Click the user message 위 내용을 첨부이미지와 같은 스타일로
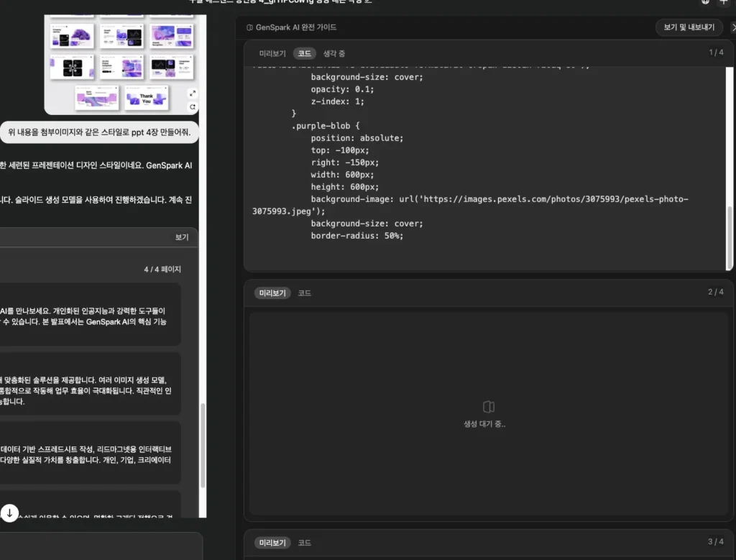Image resolution: width=736 pixels, height=560 pixels. [x=99, y=132]
